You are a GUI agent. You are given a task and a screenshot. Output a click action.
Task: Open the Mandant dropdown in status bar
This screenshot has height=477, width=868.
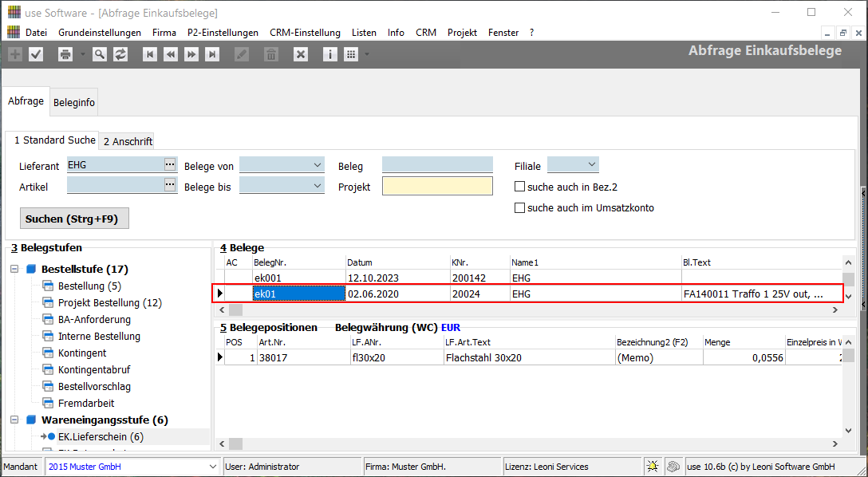coord(212,467)
